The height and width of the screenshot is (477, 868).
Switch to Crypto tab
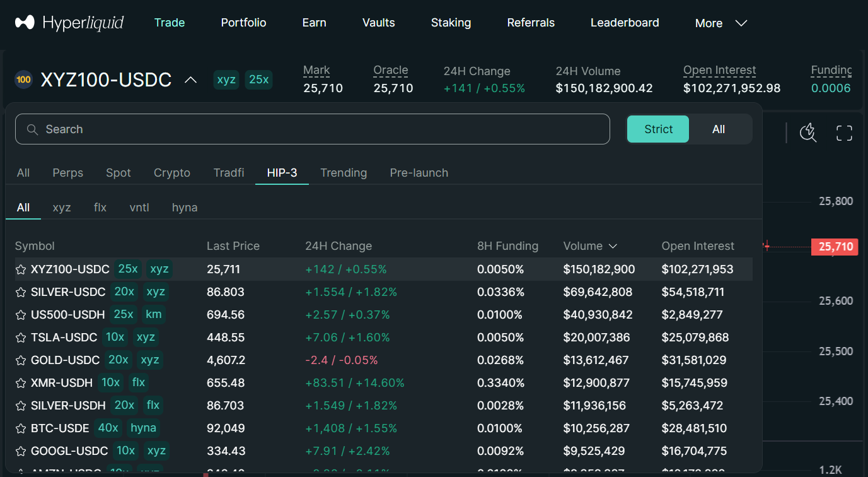(172, 173)
